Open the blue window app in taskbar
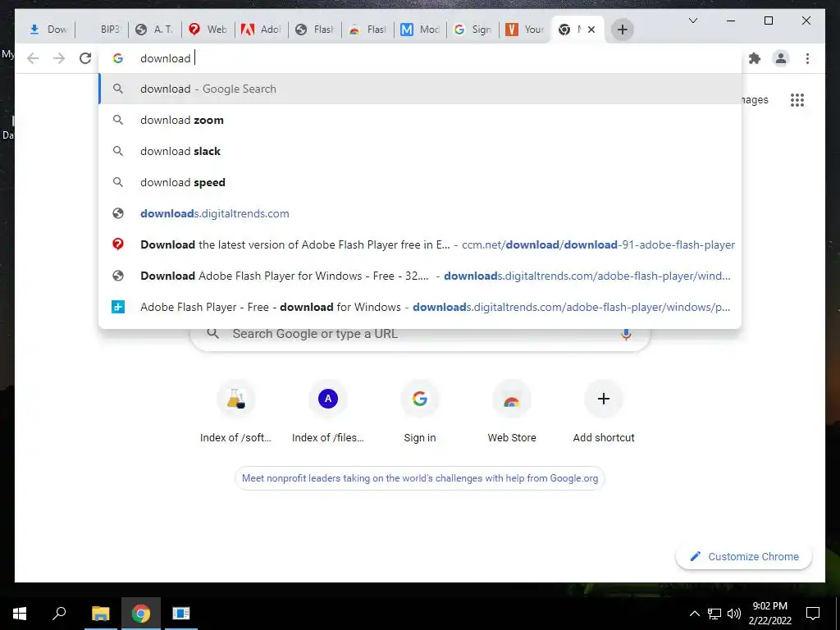Viewport: 840px width, 630px height. [x=181, y=614]
